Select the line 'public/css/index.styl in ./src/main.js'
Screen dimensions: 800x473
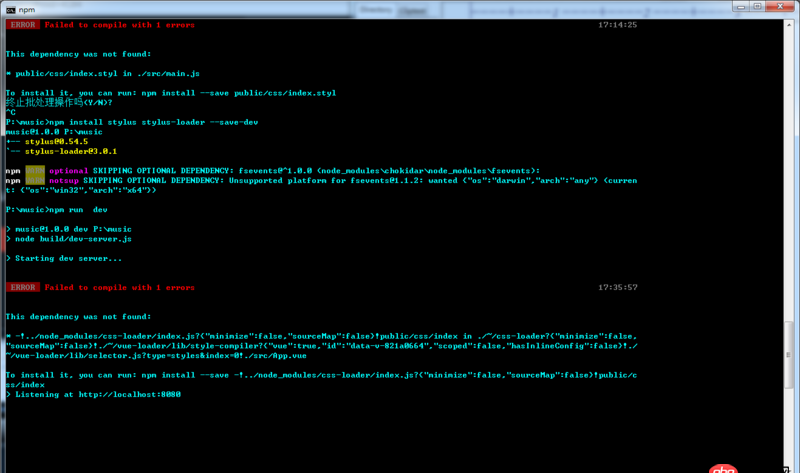[107, 73]
